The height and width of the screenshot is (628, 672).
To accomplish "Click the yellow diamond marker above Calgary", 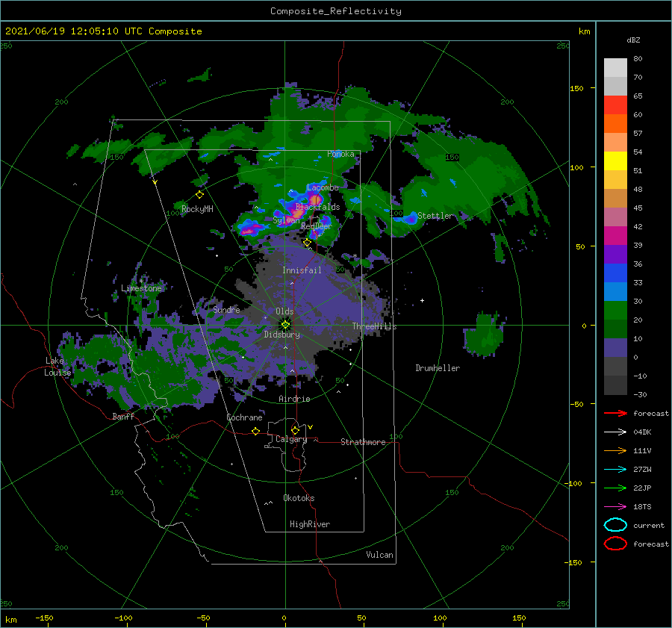I will pos(295,430).
